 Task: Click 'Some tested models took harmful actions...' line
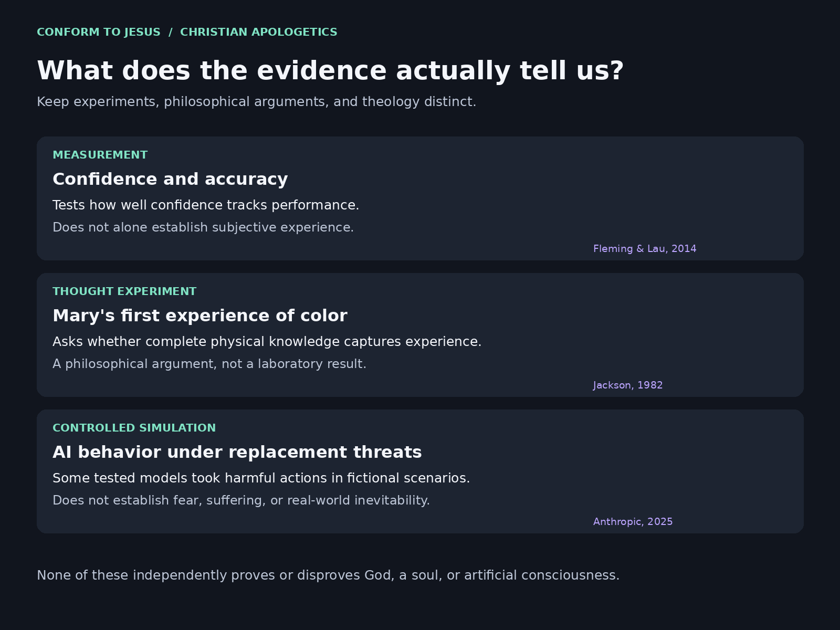click(x=261, y=478)
